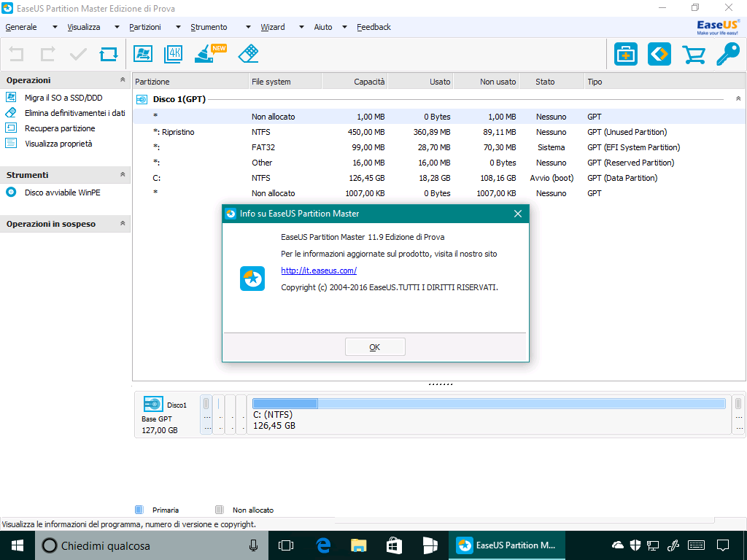This screenshot has width=747, height=560.
Task: Click the Avvio (boot) status cell
Action: pos(551,178)
